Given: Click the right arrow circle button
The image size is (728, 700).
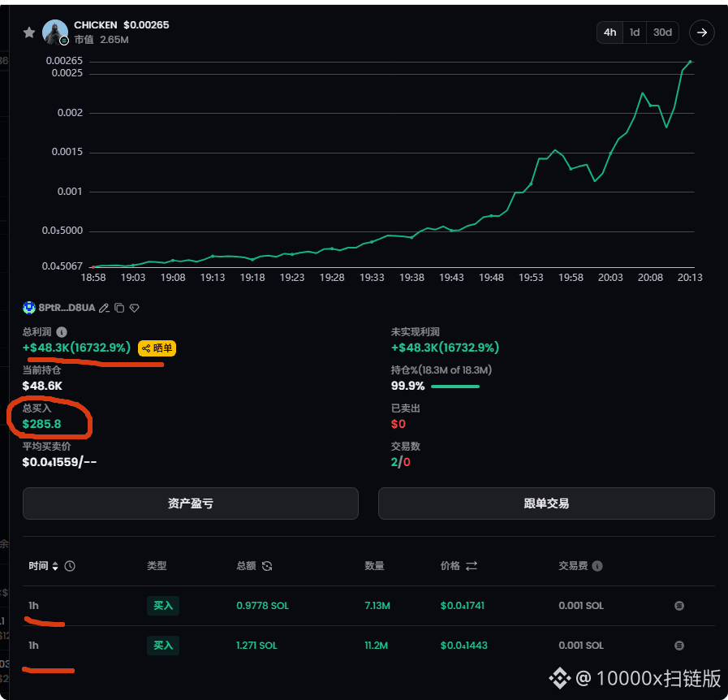Looking at the screenshot, I should point(701,32).
